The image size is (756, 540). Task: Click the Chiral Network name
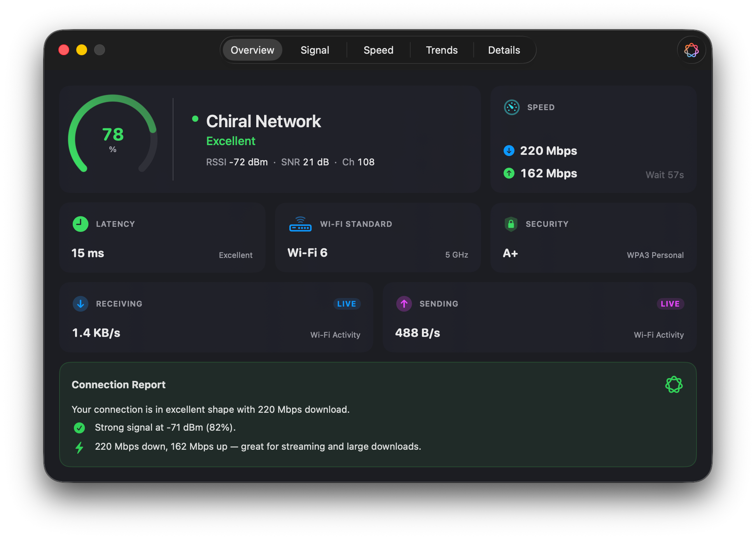click(263, 121)
